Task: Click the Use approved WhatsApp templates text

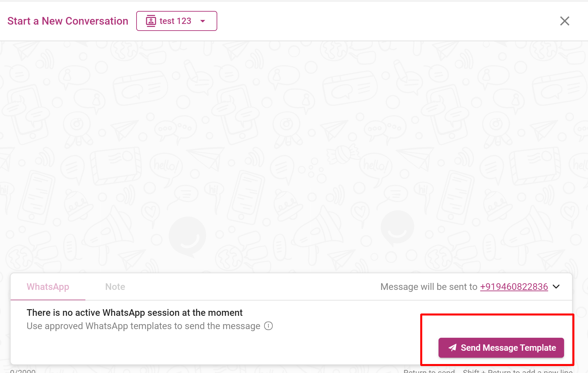Action: (x=144, y=326)
